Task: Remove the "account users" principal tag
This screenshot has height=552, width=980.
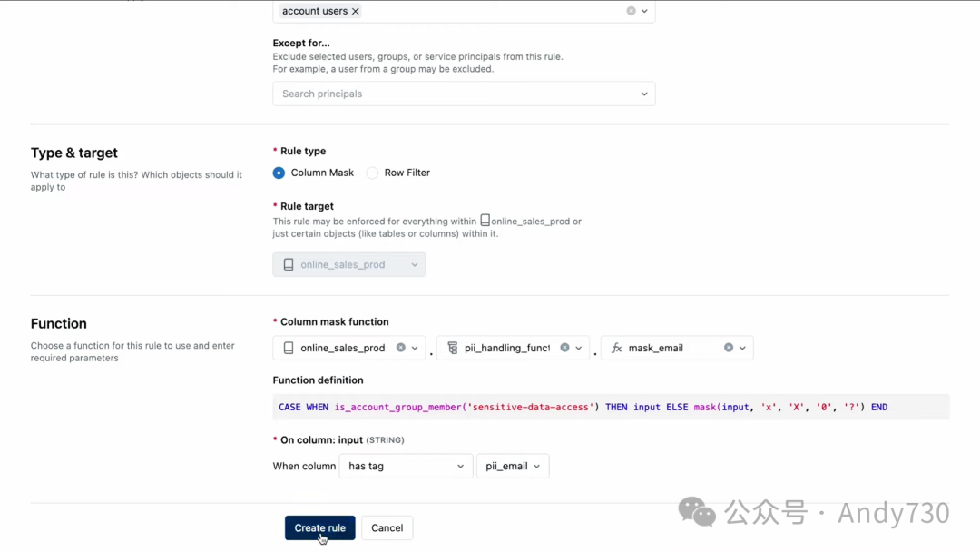Action: (x=356, y=11)
